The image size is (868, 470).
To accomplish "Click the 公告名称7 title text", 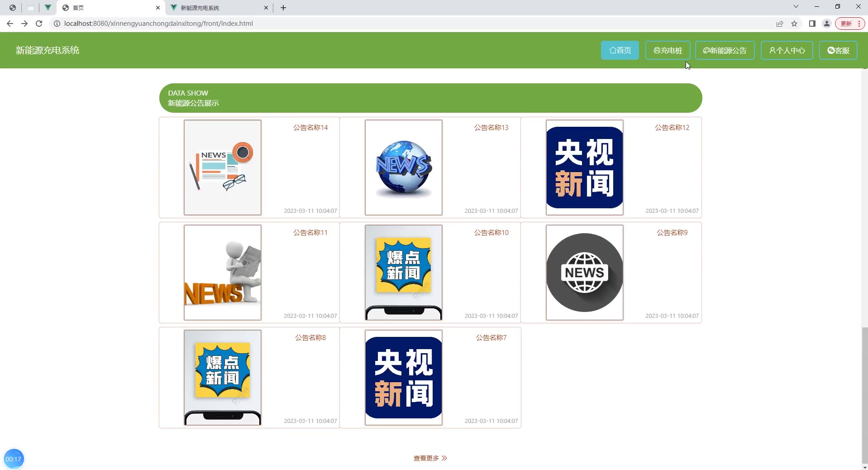I will click(491, 338).
